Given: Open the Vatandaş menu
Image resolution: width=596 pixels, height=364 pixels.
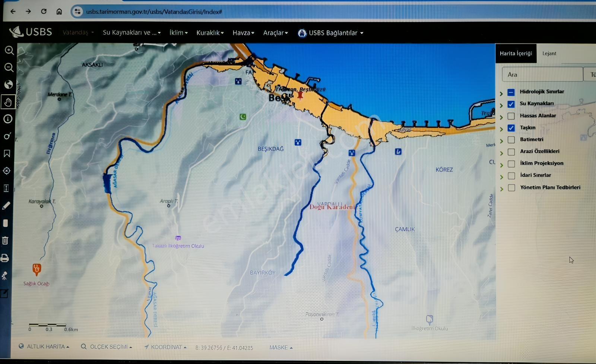Looking at the screenshot, I should tap(78, 32).
